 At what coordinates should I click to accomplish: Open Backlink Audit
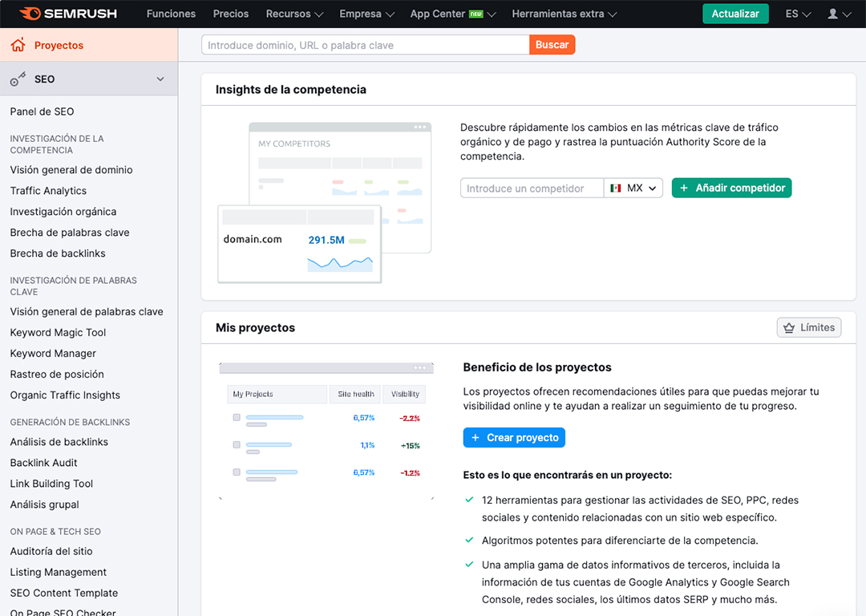pyautogui.click(x=43, y=463)
